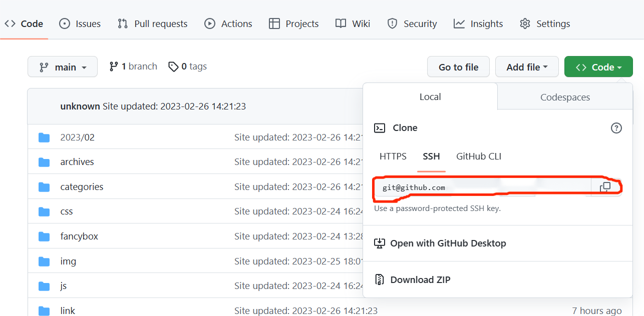Image resolution: width=644 pixels, height=316 pixels.
Task: Open the Pull requests tab
Action: (153, 23)
